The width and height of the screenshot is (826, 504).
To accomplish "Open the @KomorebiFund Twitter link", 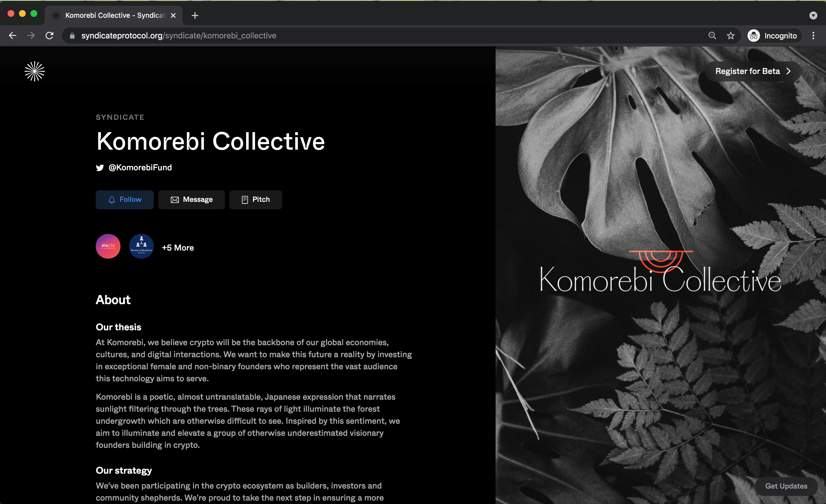I will click(134, 167).
